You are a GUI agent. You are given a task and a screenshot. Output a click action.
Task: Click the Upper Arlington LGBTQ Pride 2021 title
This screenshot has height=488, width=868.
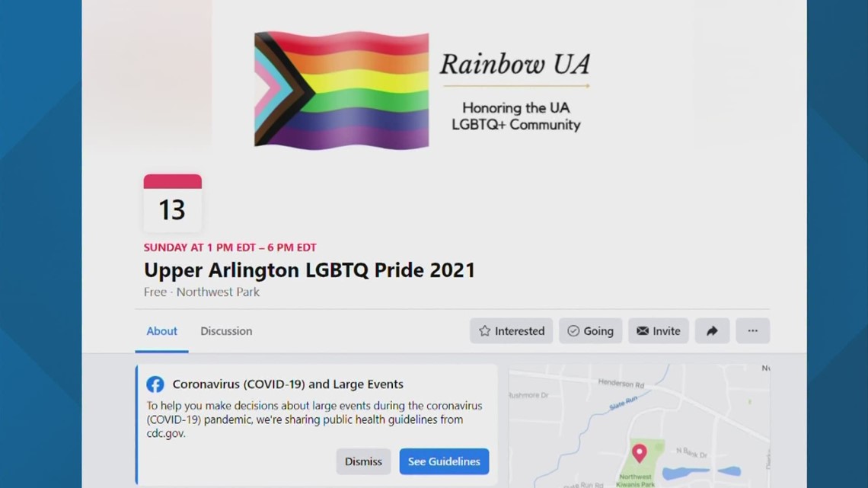[x=309, y=270]
